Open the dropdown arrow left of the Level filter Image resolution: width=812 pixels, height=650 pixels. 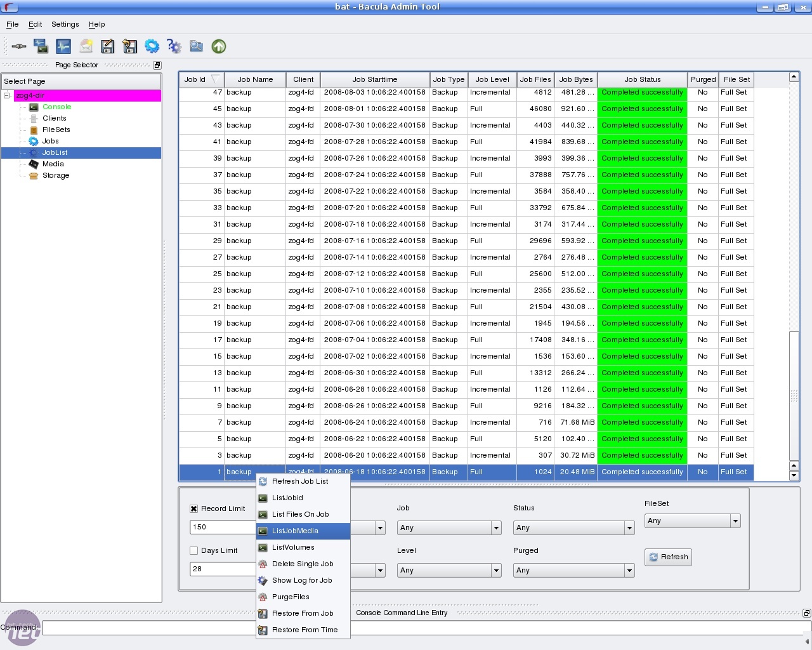coord(380,570)
